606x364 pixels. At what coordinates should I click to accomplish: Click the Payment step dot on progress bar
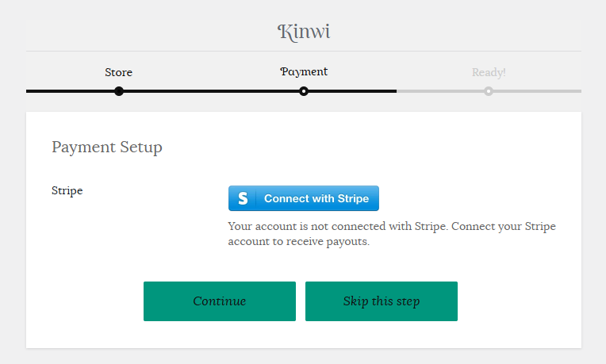coord(304,91)
